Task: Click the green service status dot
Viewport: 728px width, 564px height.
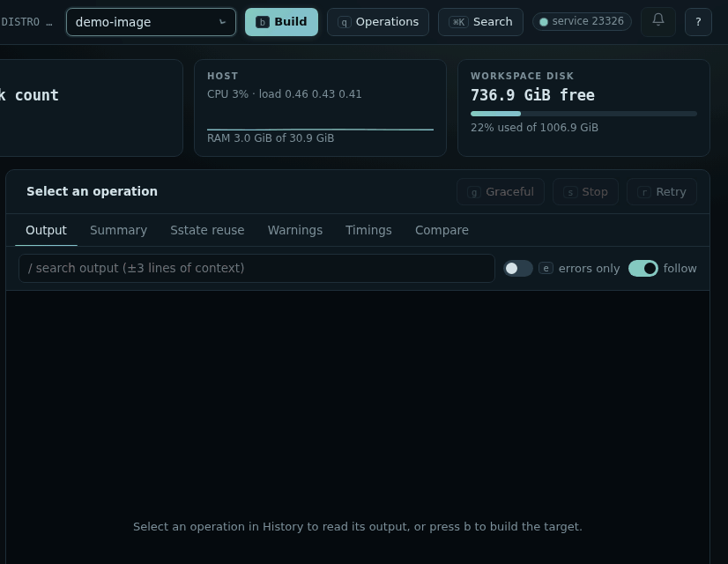Action: pyautogui.click(x=544, y=22)
